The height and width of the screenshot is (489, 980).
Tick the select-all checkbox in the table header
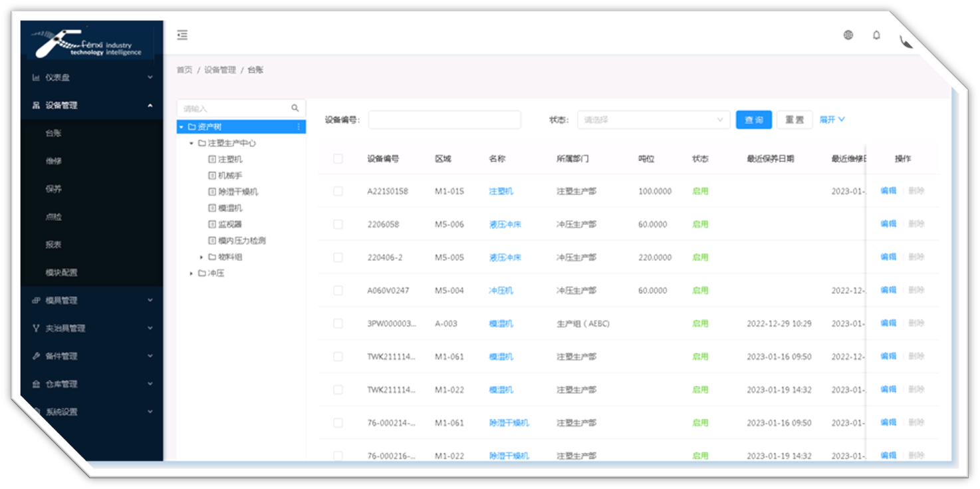338,159
